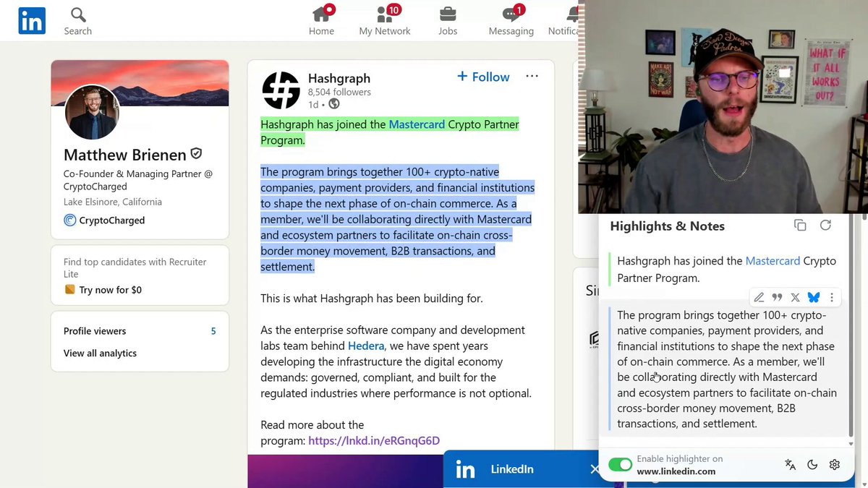The height and width of the screenshot is (488, 868).
Task: Click the Lake Elsinore, California location text
Action: (x=113, y=202)
